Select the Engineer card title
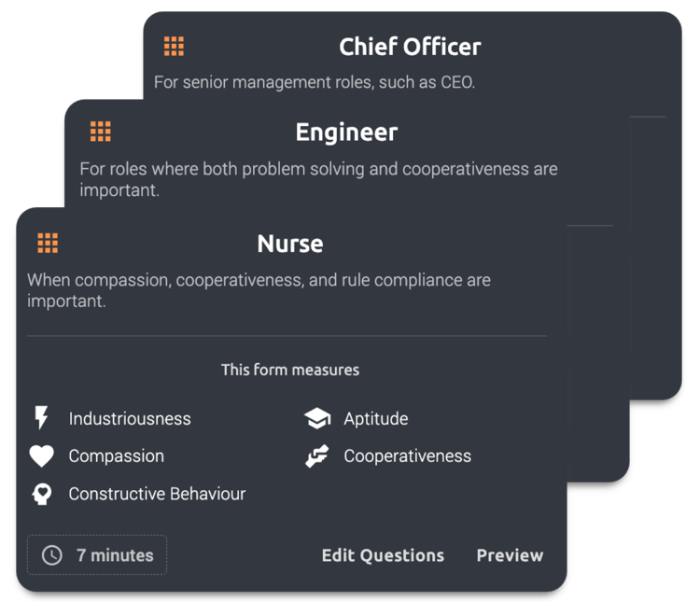The height and width of the screenshot is (602, 700). tap(346, 133)
